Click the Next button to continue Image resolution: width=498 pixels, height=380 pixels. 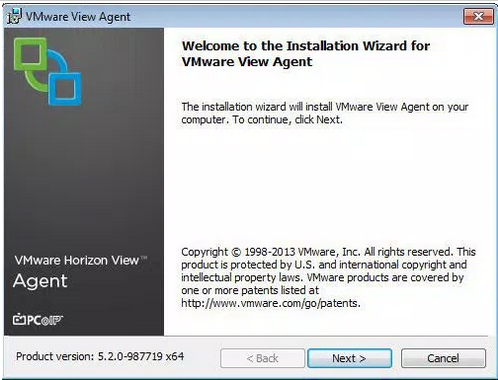pos(349,358)
